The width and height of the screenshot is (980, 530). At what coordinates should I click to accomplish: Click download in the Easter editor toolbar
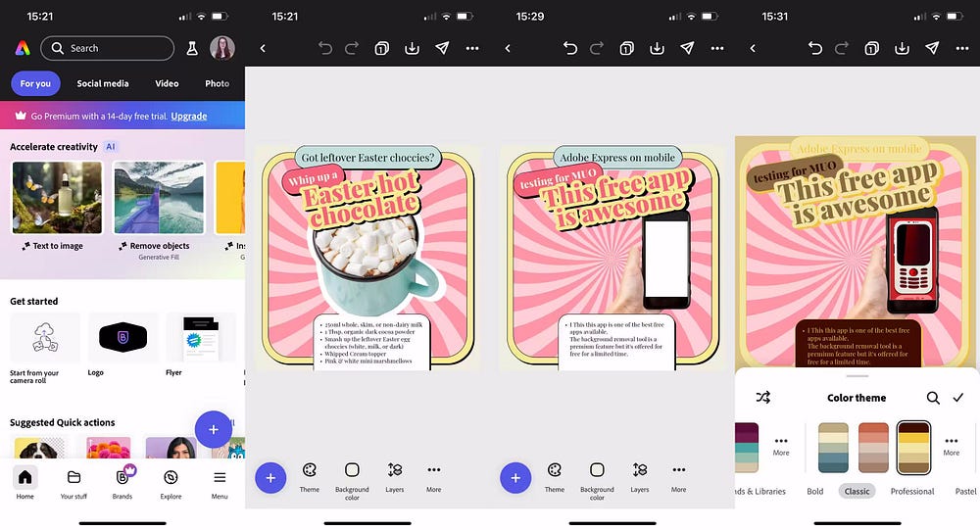pos(412,48)
